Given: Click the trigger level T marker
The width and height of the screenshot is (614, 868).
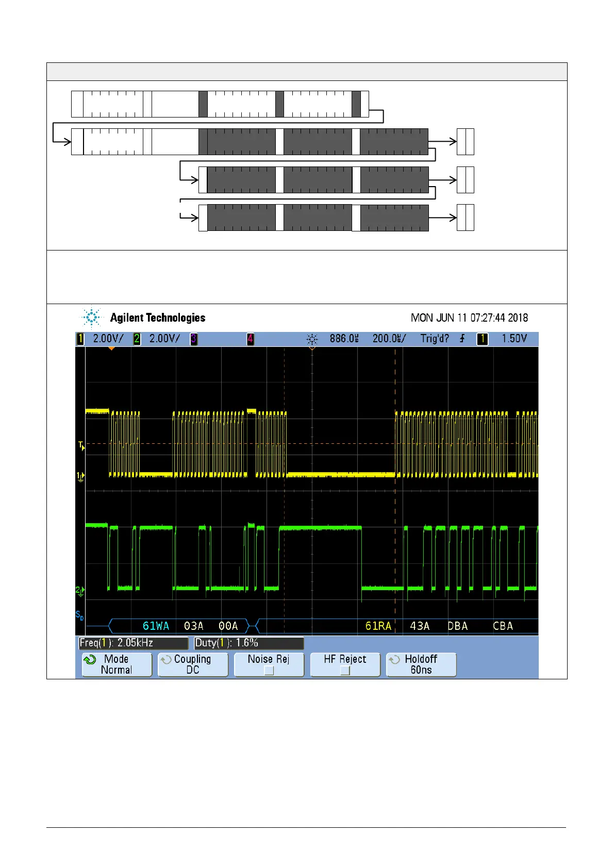Looking at the screenshot, I should point(81,445).
